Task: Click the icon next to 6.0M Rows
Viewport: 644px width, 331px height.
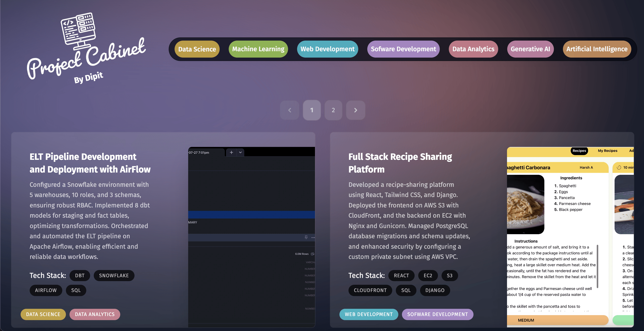Action: pos(312,254)
